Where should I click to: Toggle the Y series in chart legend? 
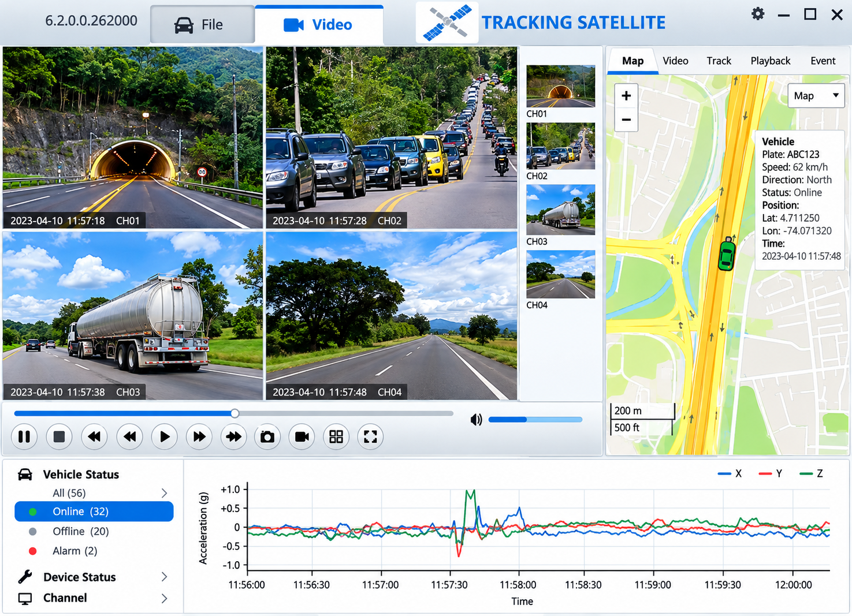coord(771,473)
